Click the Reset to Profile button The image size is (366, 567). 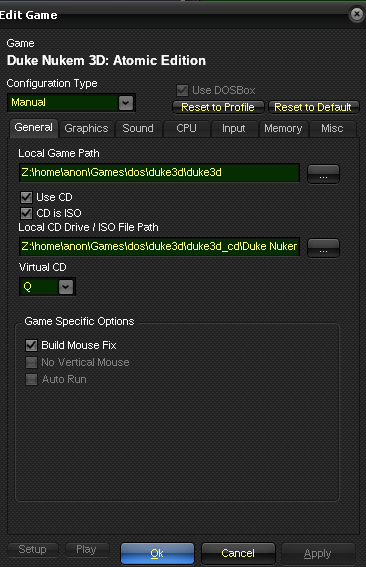(218, 107)
